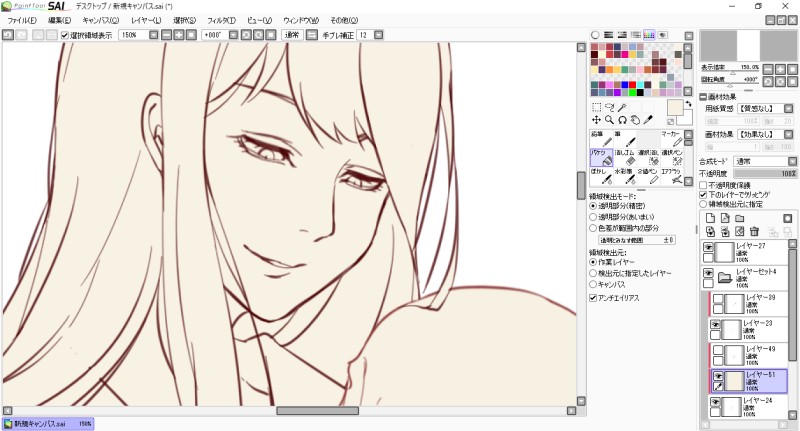This screenshot has height=431, width=800.
Task: Open the 画材効果 effect dropdown
Action: (x=788, y=134)
